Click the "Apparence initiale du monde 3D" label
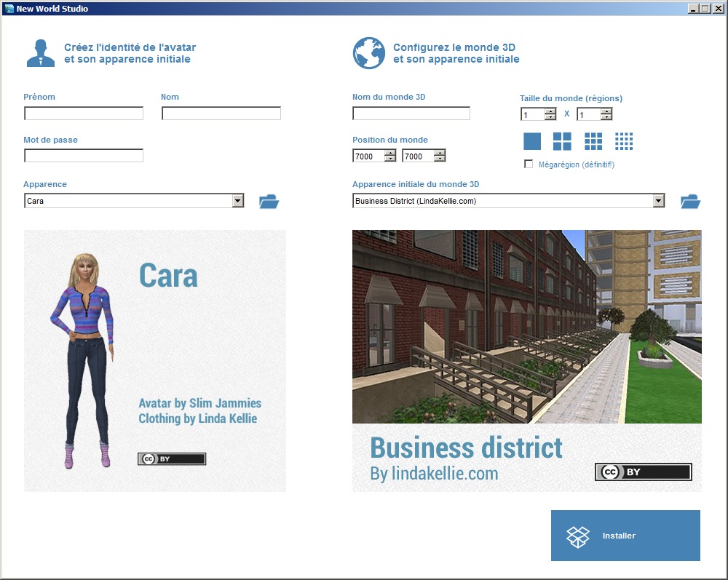This screenshot has height=580, width=728. click(416, 184)
